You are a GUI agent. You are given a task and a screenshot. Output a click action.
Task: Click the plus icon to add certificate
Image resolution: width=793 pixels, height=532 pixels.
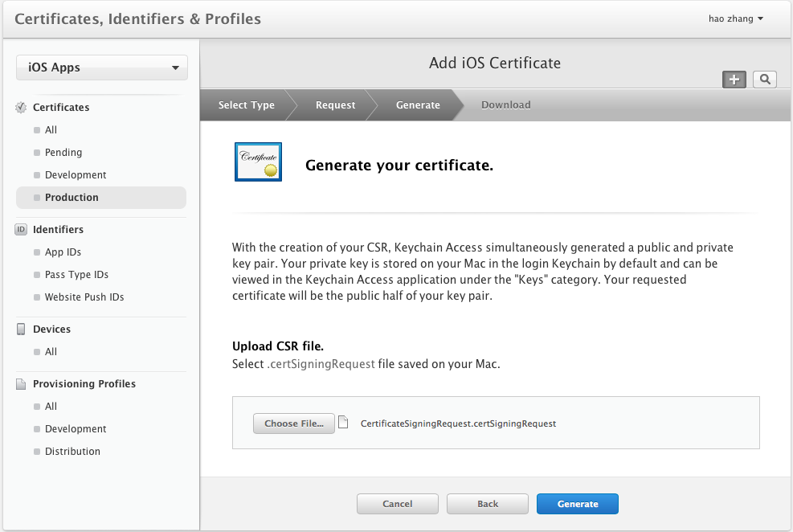click(x=734, y=79)
